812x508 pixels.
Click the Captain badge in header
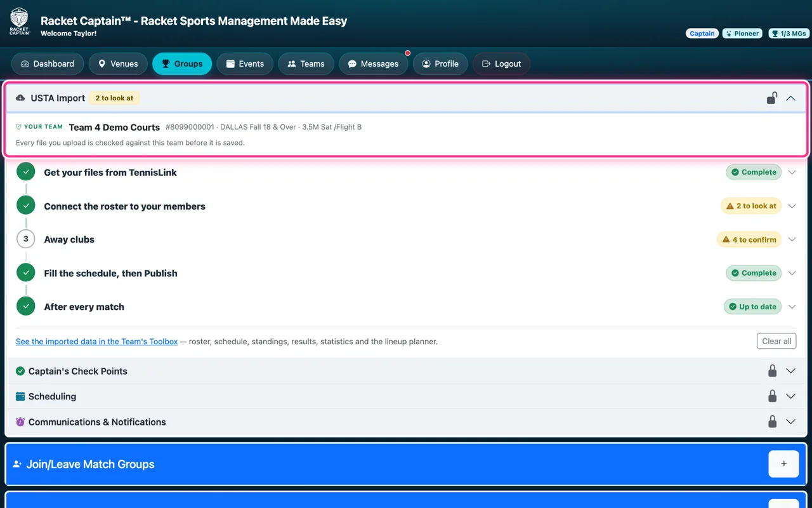[702, 34]
